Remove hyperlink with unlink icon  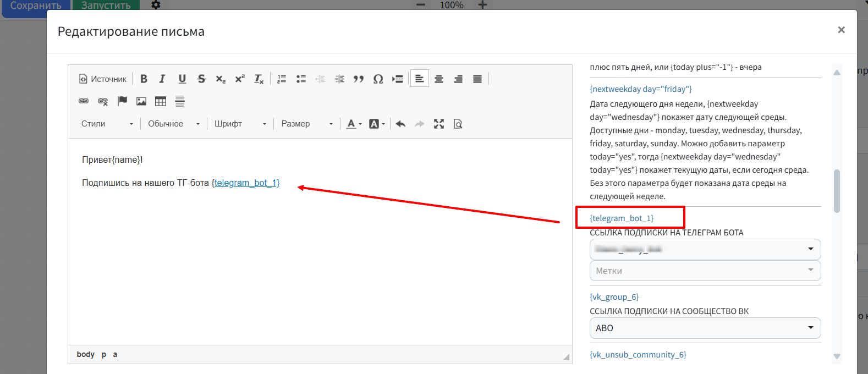(103, 101)
